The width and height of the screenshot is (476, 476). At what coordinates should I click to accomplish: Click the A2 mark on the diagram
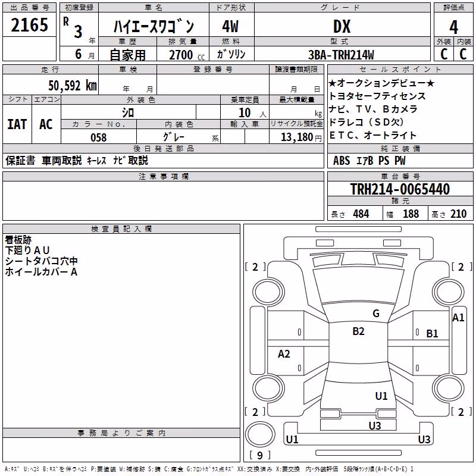point(284,353)
